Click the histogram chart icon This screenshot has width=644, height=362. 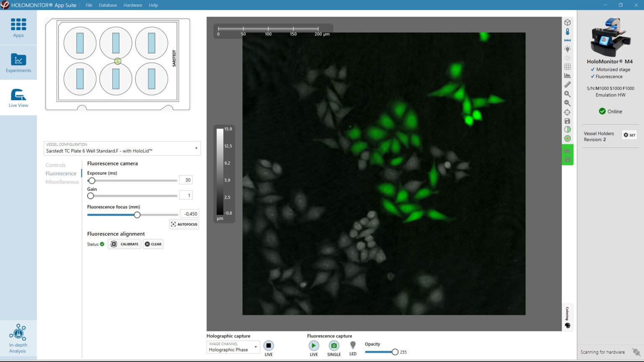567,75
